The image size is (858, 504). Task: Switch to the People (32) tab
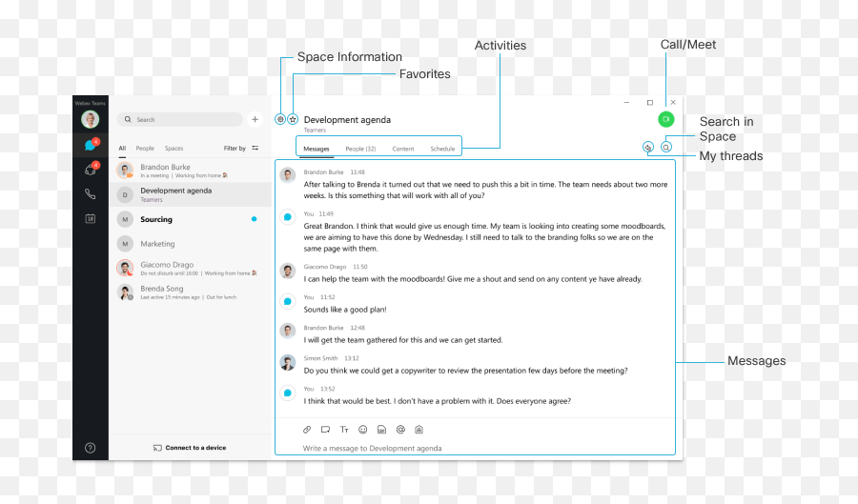pos(360,149)
